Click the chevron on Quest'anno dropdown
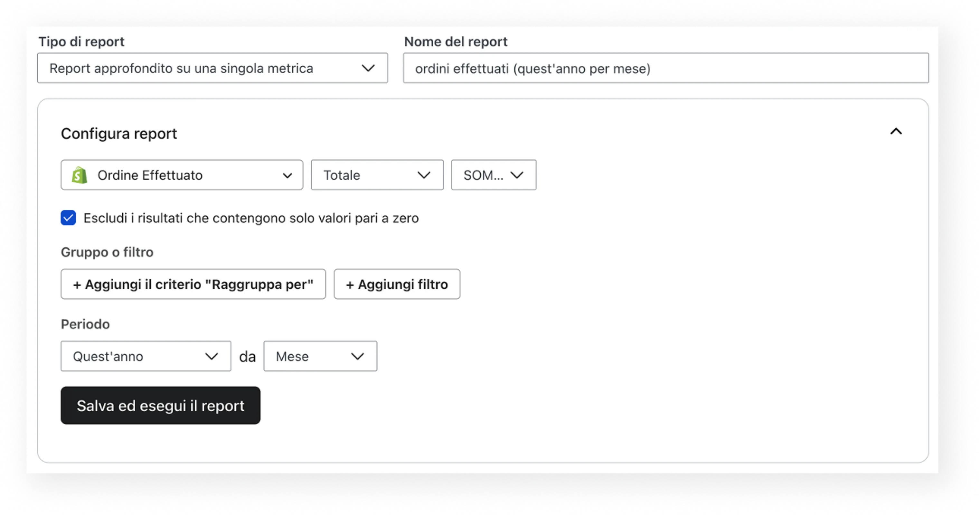This screenshot has height=515, width=980. point(211,356)
